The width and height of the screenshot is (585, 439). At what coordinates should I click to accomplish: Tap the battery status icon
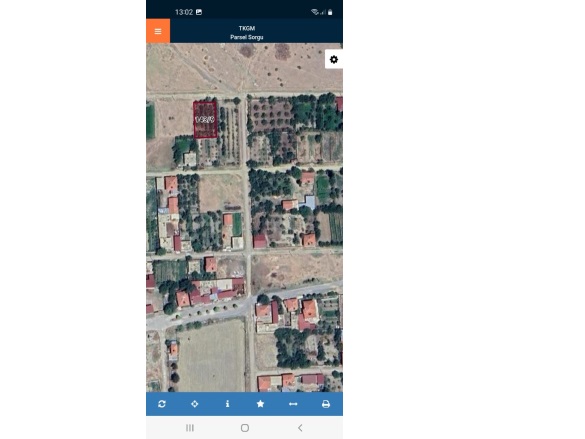[x=330, y=12]
